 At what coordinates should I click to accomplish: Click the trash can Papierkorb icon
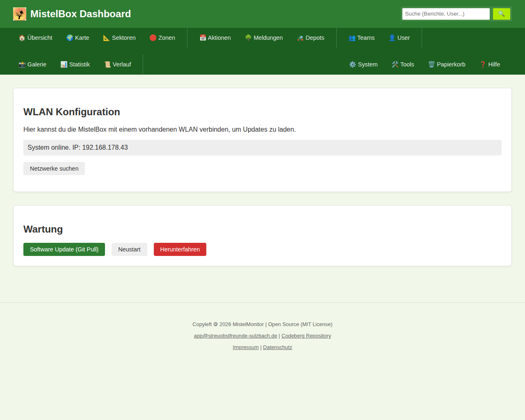(431, 64)
